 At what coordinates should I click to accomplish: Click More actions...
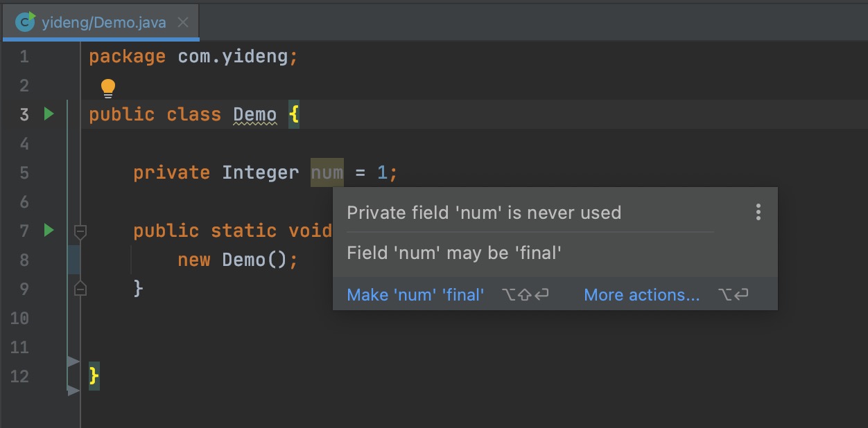click(x=641, y=294)
